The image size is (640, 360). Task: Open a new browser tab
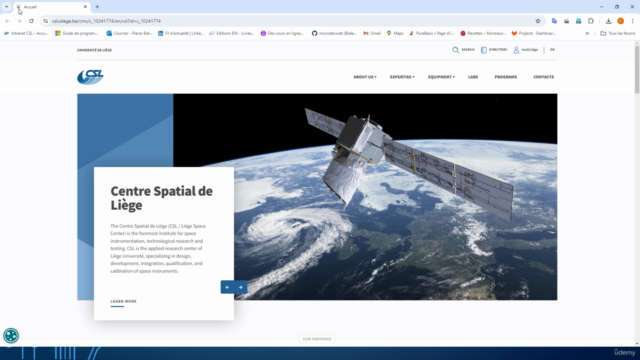point(97,7)
